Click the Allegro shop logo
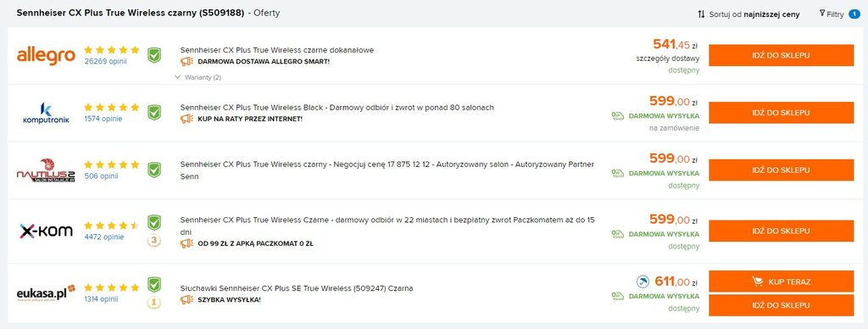The height and width of the screenshot is (329, 868). (46, 56)
